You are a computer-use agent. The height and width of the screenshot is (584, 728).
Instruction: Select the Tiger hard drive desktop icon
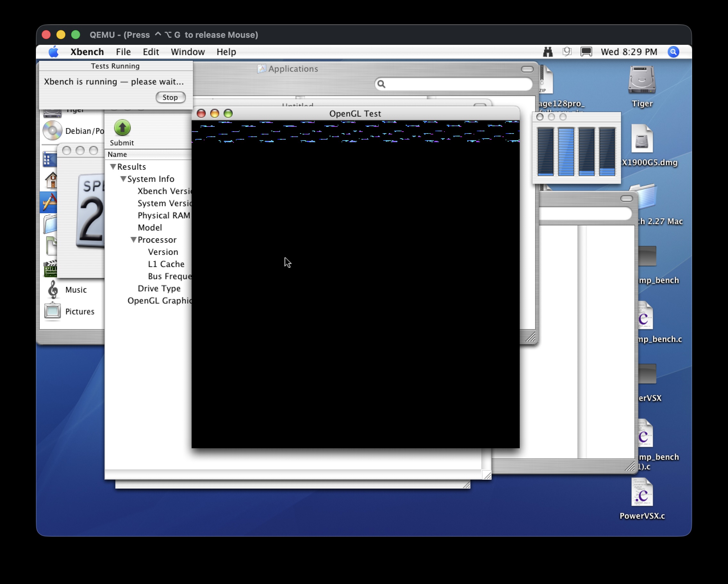pos(641,80)
